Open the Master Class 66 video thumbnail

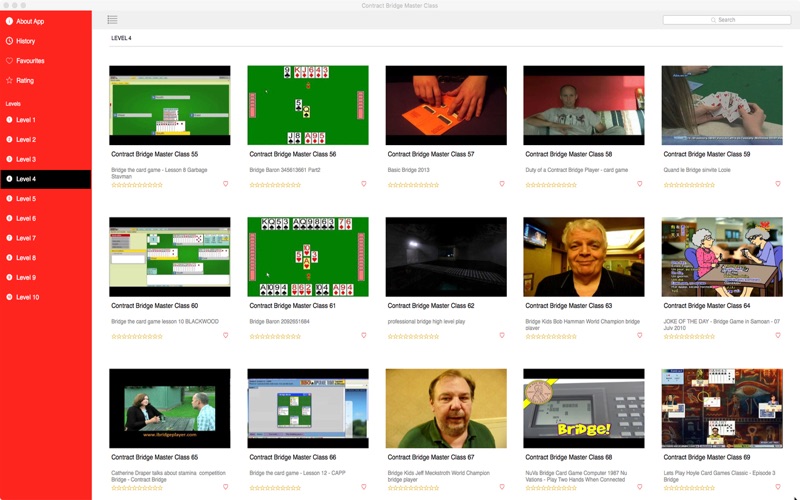[308, 408]
